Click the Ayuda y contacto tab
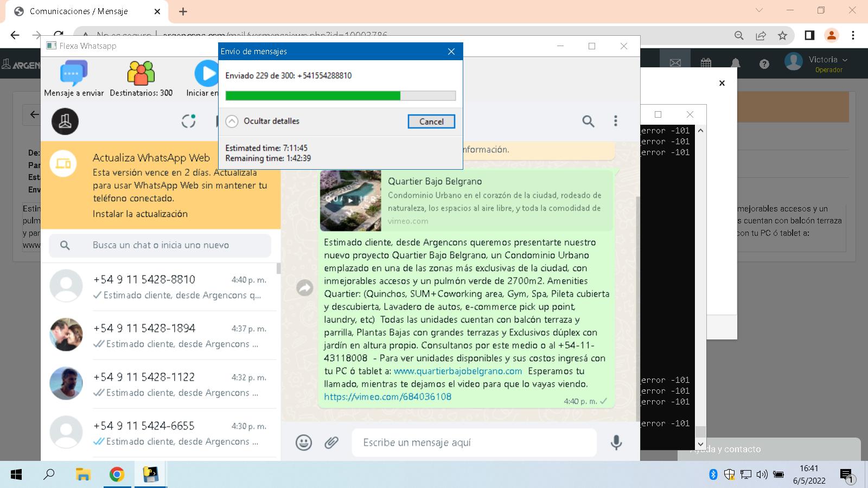 point(769,449)
